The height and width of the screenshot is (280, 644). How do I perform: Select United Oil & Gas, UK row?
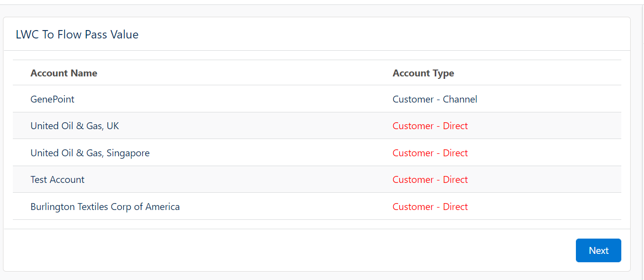tap(317, 126)
